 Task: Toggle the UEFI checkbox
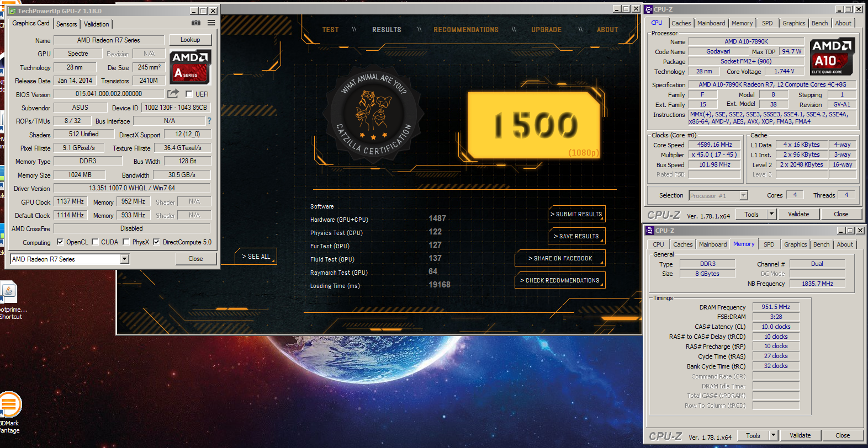(189, 94)
